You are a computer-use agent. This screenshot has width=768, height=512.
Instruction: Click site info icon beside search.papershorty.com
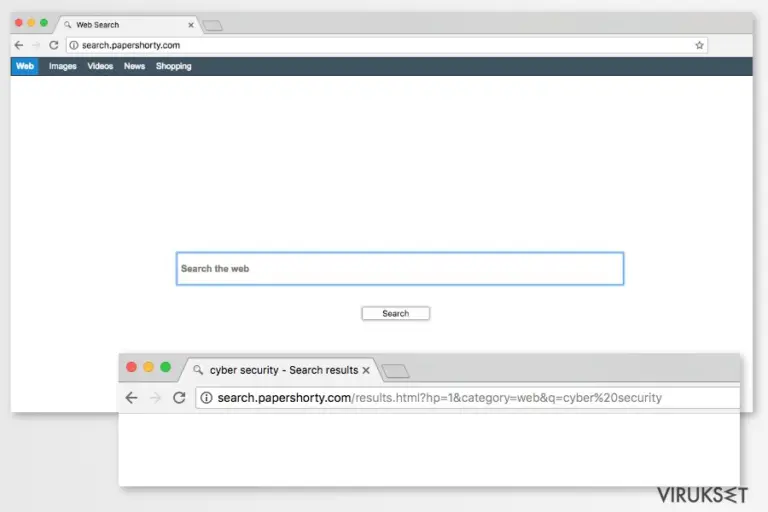[73, 45]
